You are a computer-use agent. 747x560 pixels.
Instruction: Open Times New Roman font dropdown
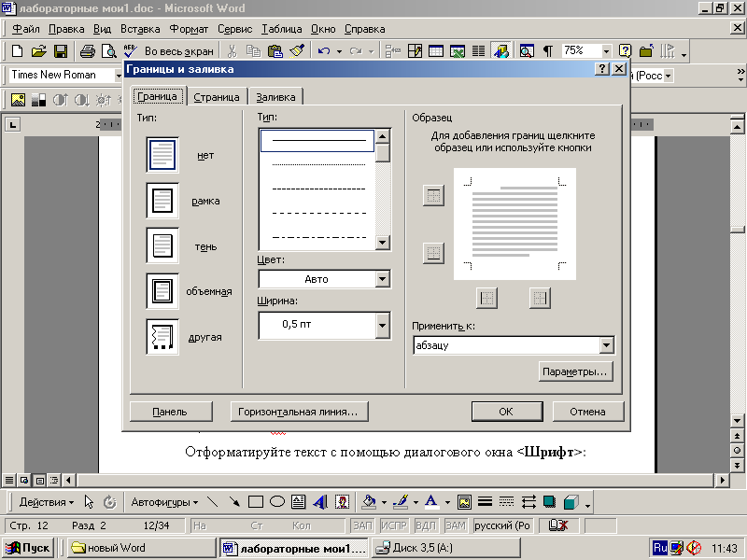pyautogui.click(x=119, y=76)
